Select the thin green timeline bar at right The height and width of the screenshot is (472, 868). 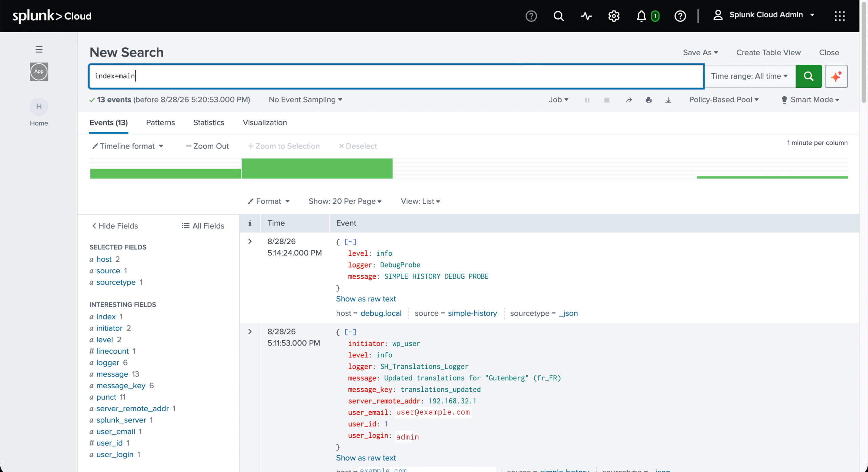(x=772, y=177)
